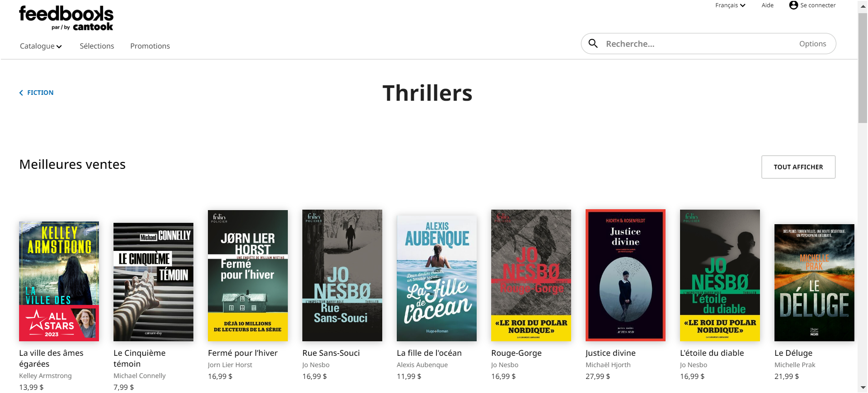The image size is (868, 393).
Task: Click the Recherche search field
Action: coord(699,44)
